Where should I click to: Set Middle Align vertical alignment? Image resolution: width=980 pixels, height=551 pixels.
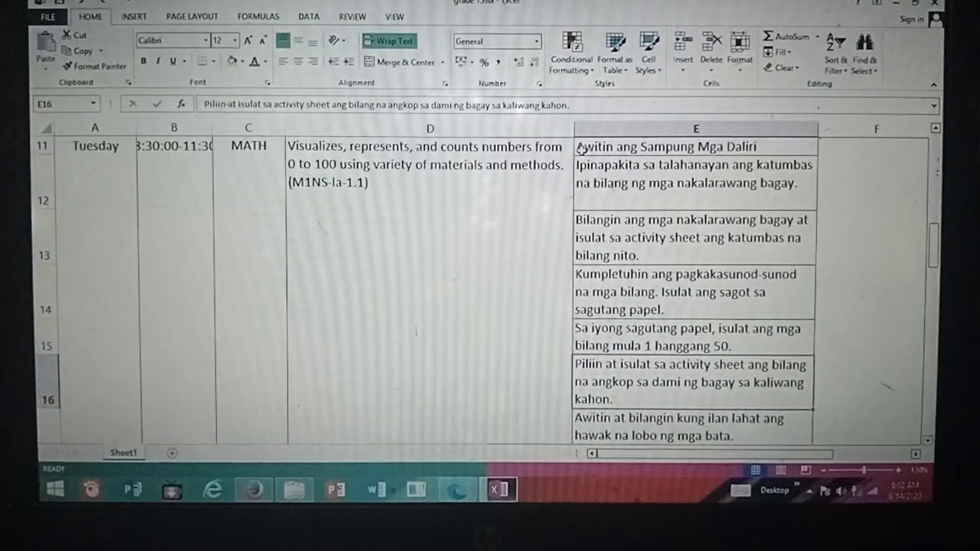299,41
